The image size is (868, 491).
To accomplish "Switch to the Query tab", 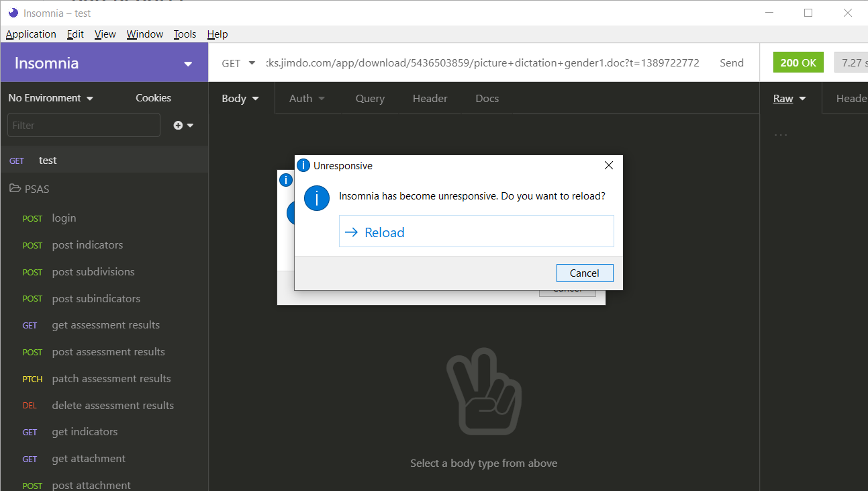I will point(370,98).
